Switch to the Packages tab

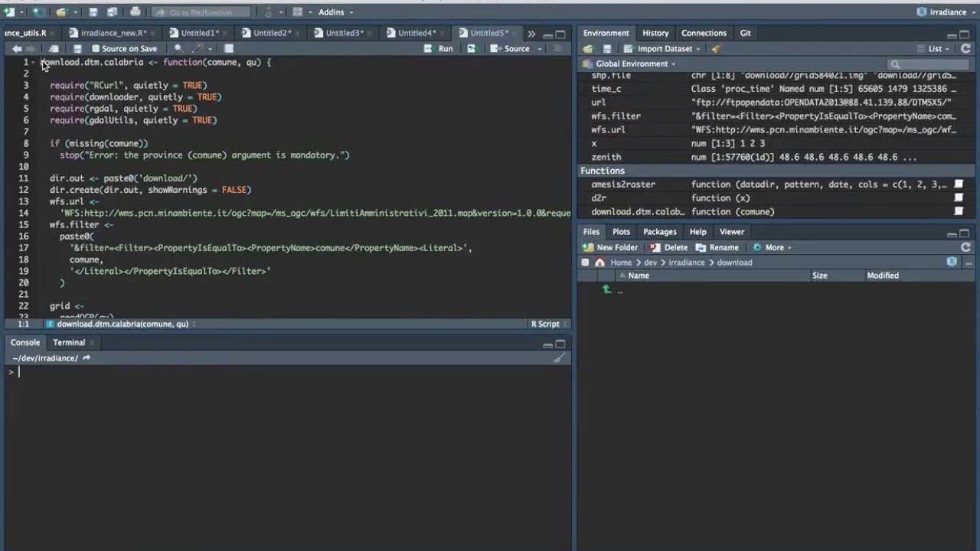(659, 232)
